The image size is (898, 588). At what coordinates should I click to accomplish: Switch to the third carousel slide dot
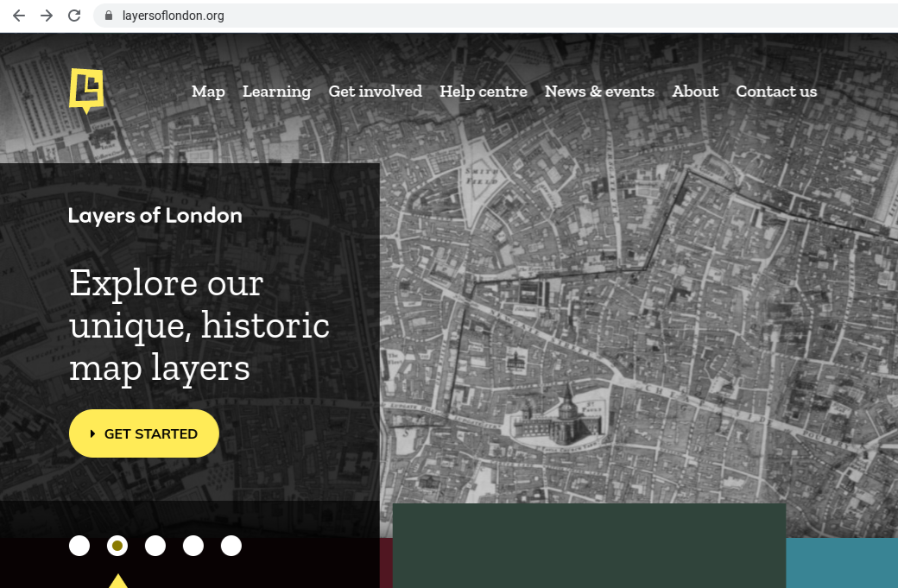155,546
